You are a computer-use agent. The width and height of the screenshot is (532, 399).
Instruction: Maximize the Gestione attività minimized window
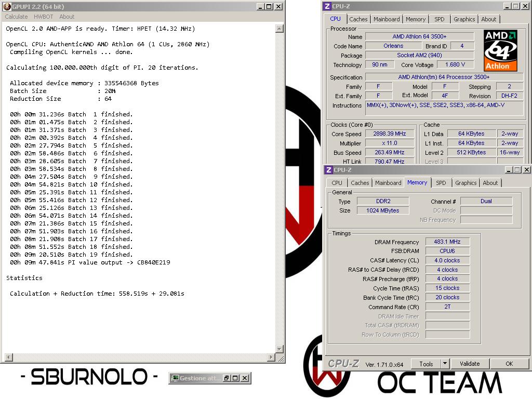click(235, 378)
